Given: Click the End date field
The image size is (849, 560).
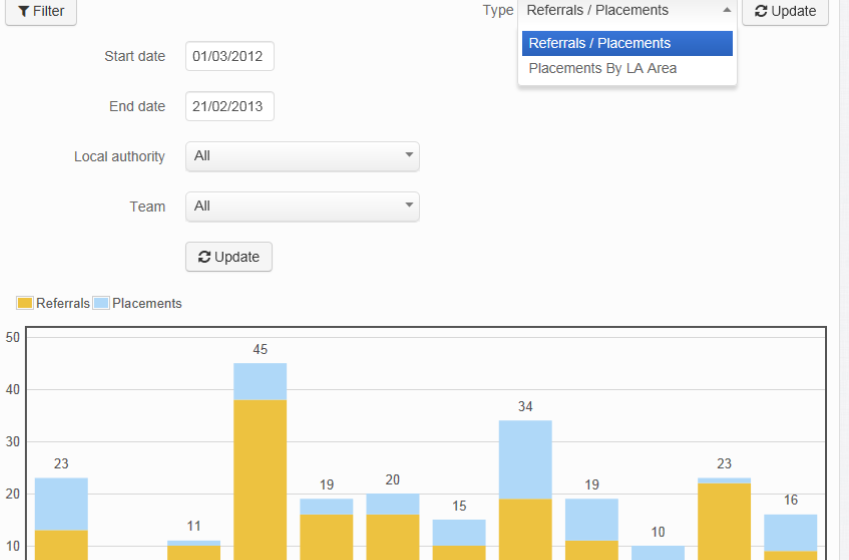Looking at the screenshot, I should [230, 106].
